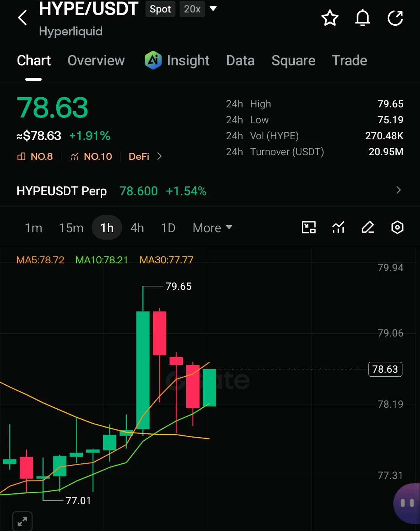420x531 pixels.
Task: Tap the purple floating assistant bubble
Action: (407, 503)
